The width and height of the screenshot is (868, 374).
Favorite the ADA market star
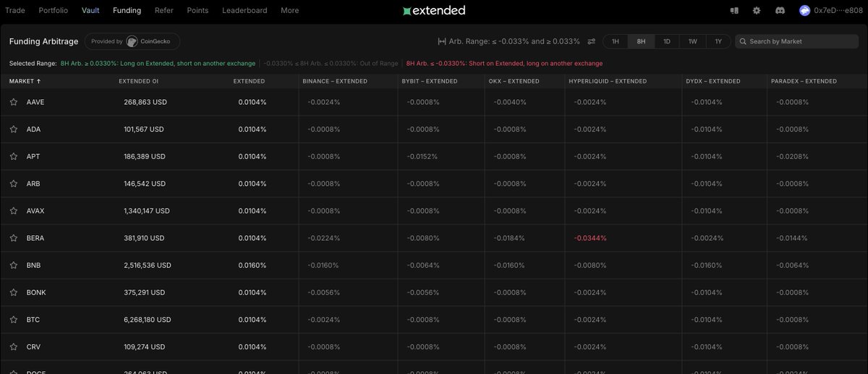point(13,129)
